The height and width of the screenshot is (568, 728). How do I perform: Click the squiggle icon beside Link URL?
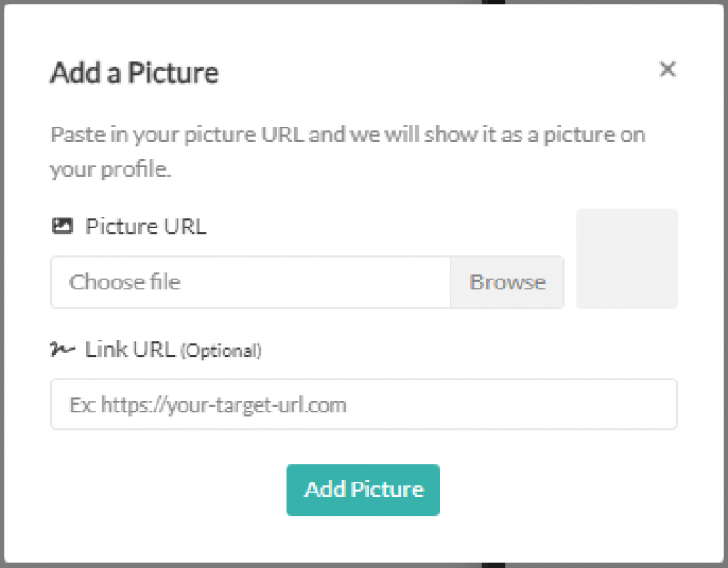tap(62, 349)
